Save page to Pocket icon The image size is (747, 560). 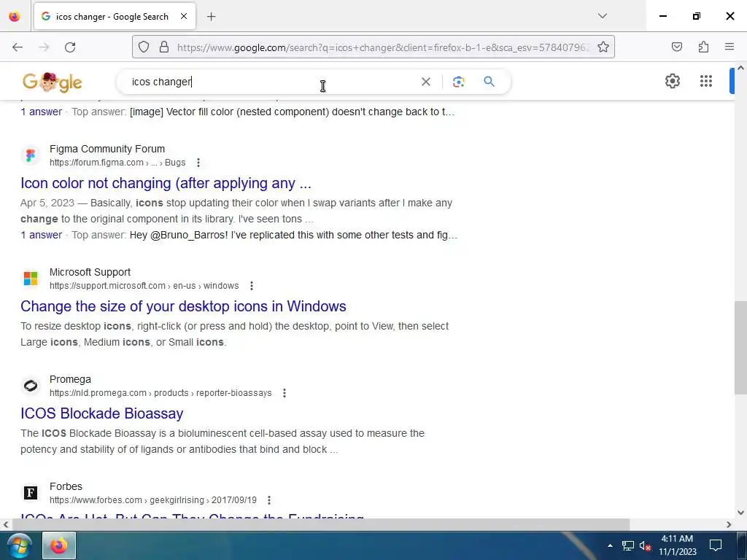(676, 47)
